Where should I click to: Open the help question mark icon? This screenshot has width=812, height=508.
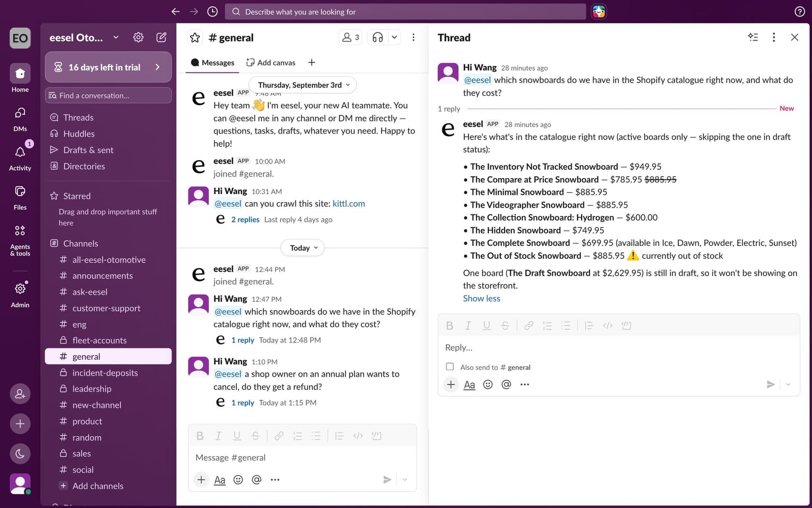(x=799, y=12)
